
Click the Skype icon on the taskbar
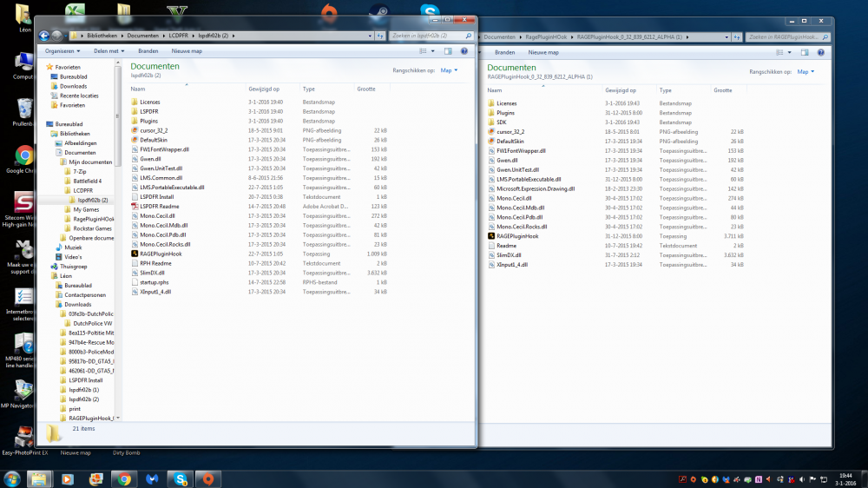coord(181,478)
